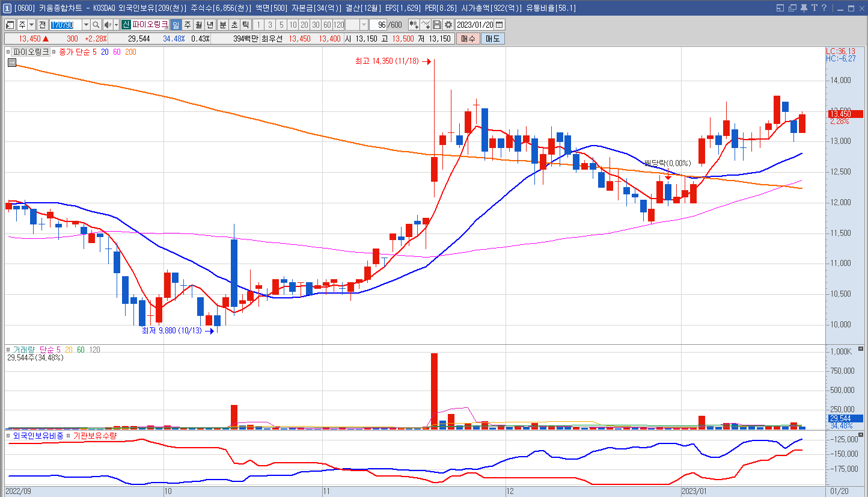Select interval 10 button
Screen dimensions: 868x497
pyautogui.click(x=293, y=25)
